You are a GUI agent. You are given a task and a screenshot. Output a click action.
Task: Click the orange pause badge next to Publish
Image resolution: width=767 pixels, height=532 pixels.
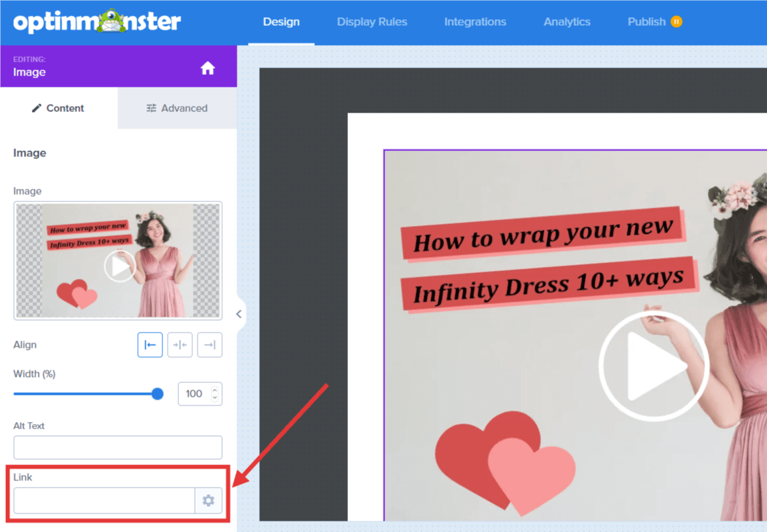676,21
